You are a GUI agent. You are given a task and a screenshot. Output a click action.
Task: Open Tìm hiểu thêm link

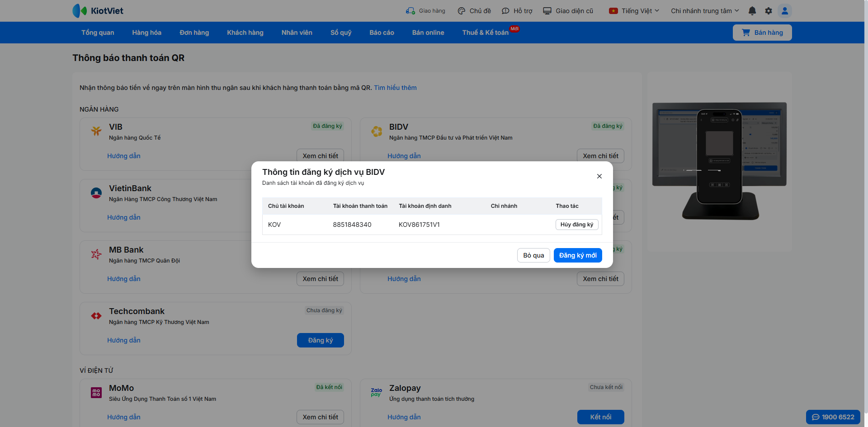[x=395, y=88]
